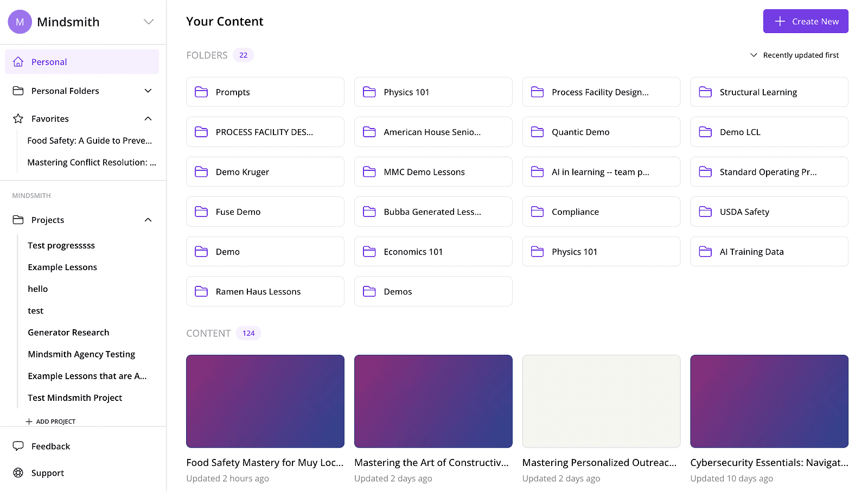Image resolution: width=868 pixels, height=492 pixels.
Task: Collapse the Favorites section
Action: (148, 119)
